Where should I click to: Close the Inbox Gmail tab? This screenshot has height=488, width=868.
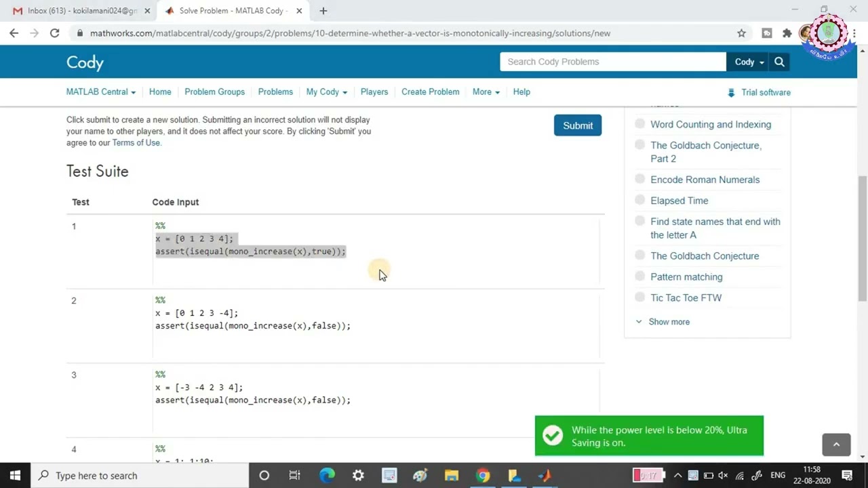tap(146, 11)
